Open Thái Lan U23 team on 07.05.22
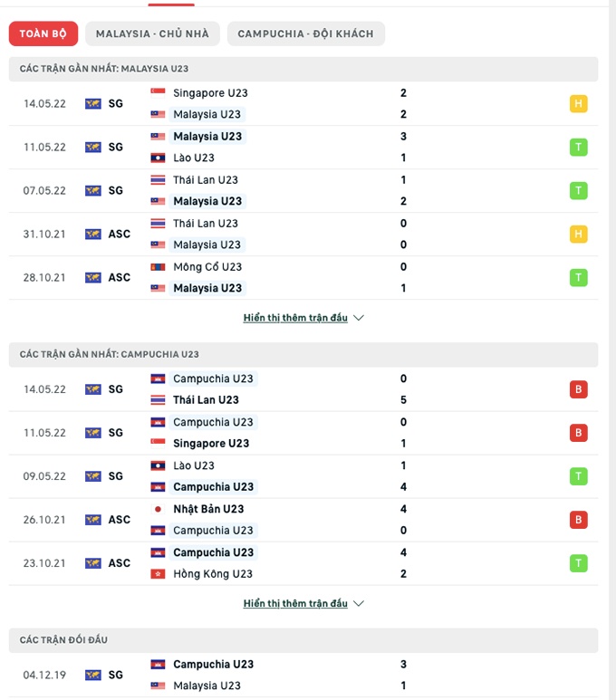The image size is (616, 700). click(x=206, y=180)
